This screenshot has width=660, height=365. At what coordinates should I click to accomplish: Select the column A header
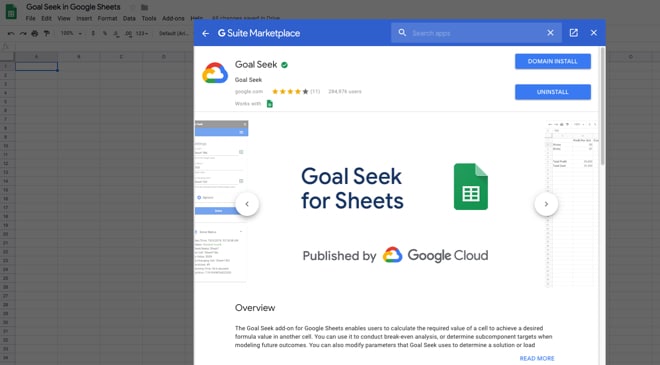pyautogui.click(x=37, y=56)
